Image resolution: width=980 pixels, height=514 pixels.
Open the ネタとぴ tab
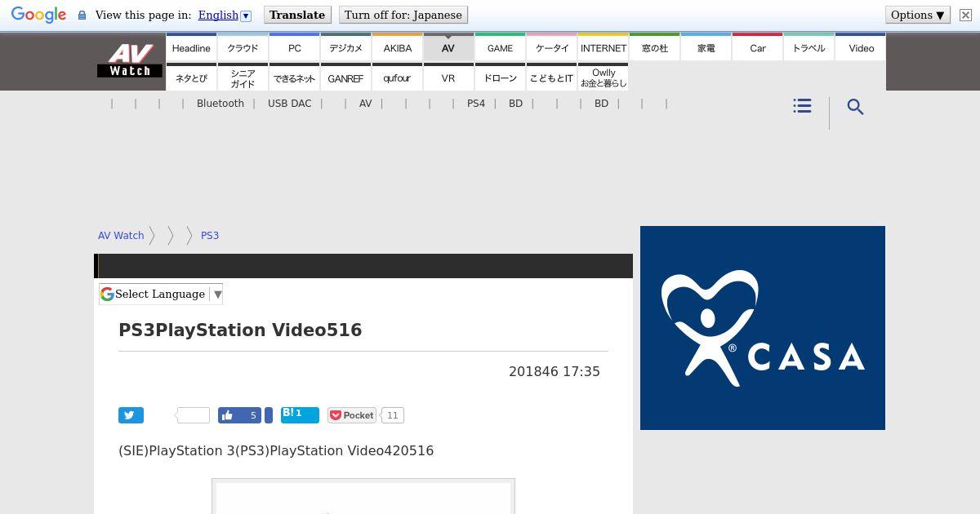191,78
